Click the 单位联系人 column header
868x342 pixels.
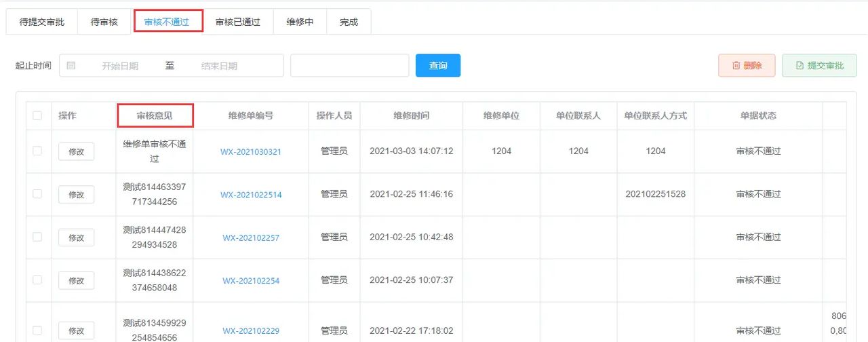pos(578,116)
